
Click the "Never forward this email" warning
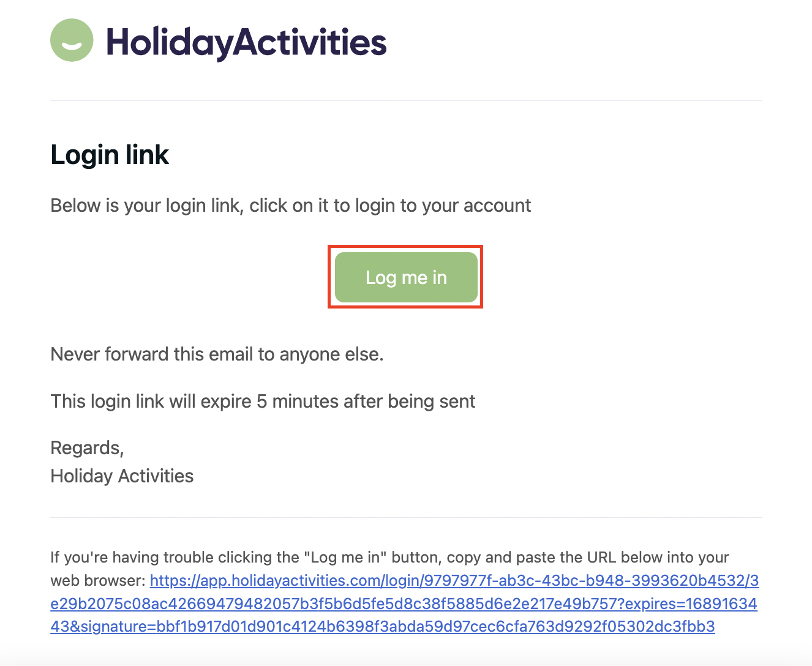tap(217, 354)
